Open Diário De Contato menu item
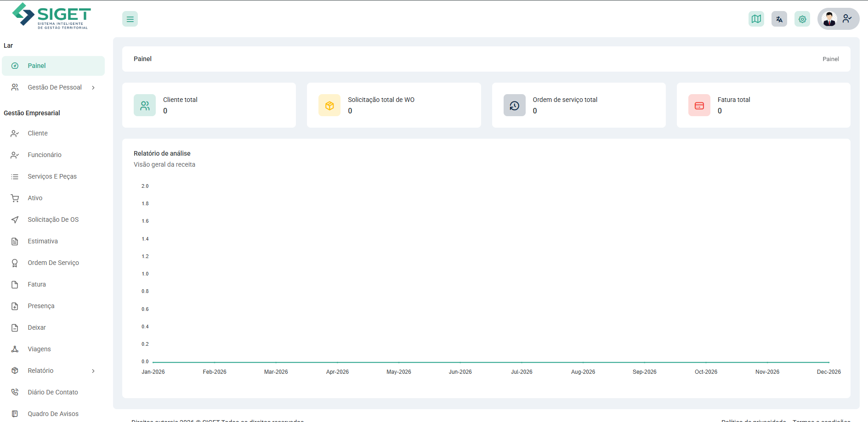Image resolution: width=868 pixels, height=422 pixels. tap(53, 392)
